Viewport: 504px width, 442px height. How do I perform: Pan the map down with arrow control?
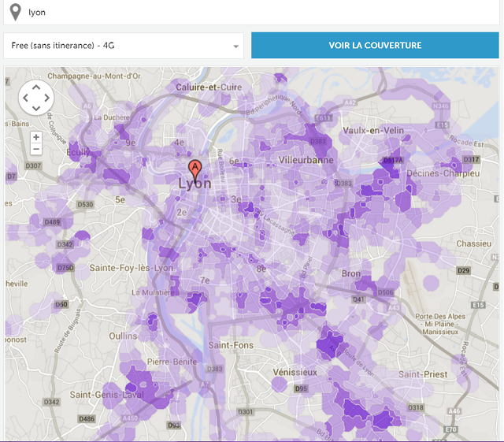coord(35,110)
